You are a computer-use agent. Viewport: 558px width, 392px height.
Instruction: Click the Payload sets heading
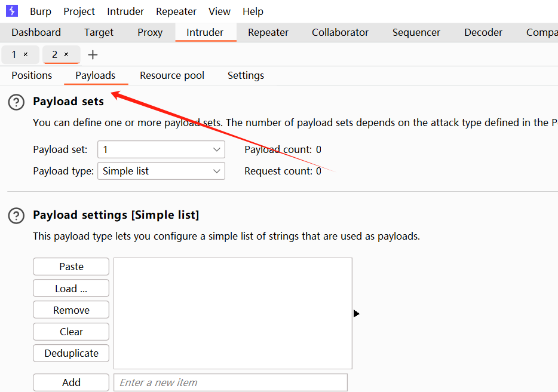click(x=68, y=102)
